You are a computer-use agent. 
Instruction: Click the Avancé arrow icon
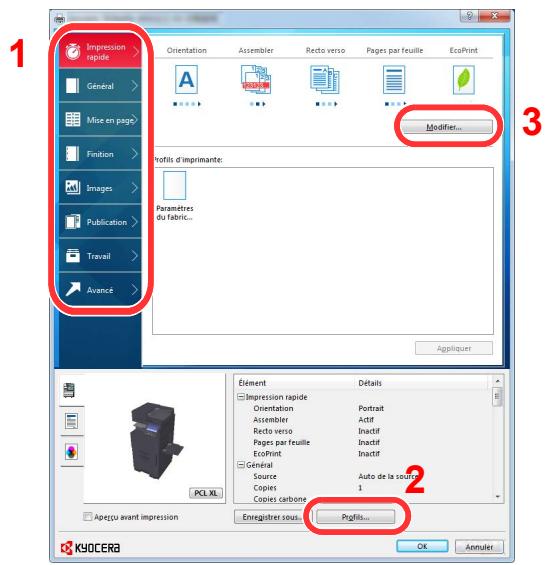tap(73, 289)
